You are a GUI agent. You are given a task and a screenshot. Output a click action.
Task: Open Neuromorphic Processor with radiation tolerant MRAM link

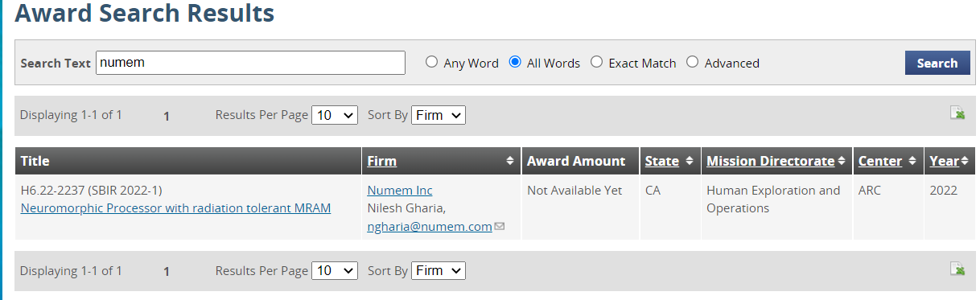click(175, 208)
